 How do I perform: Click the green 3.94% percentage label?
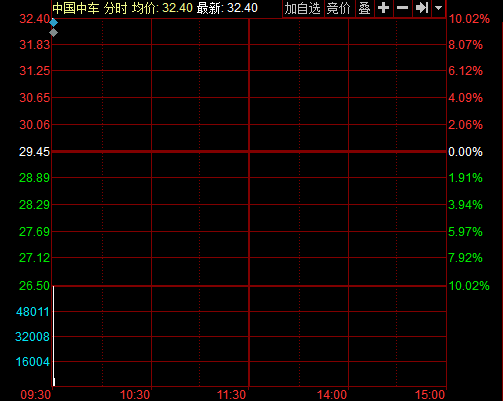pos(466,205)
